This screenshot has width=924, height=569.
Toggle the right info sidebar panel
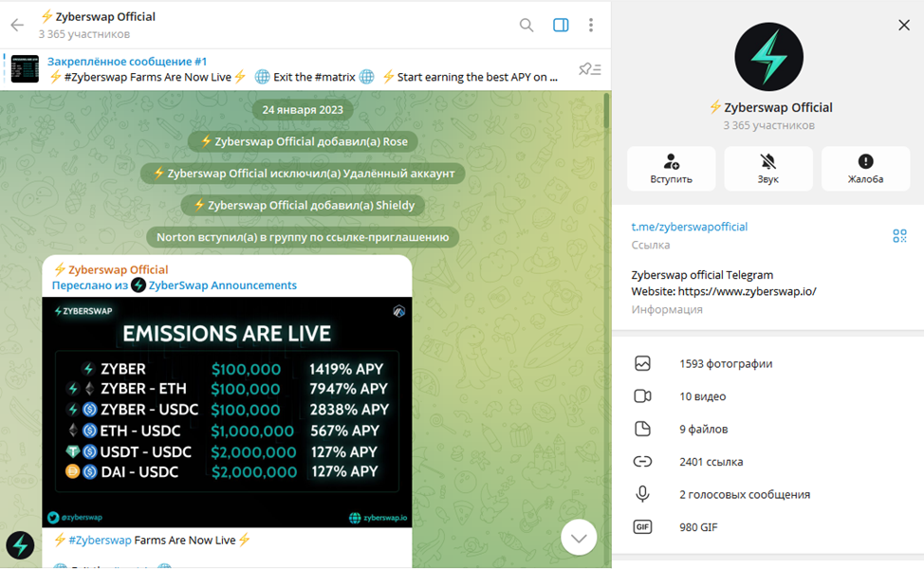561,26
